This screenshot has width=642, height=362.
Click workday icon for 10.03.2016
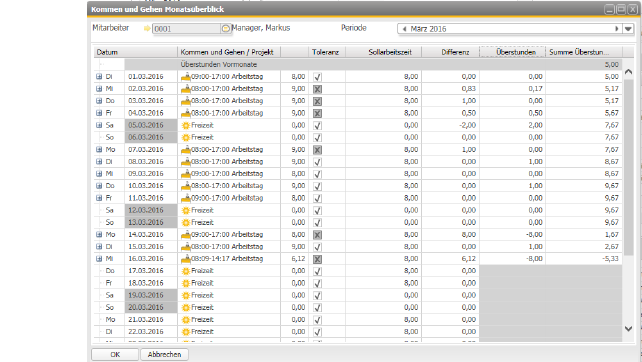pos(186,186)
